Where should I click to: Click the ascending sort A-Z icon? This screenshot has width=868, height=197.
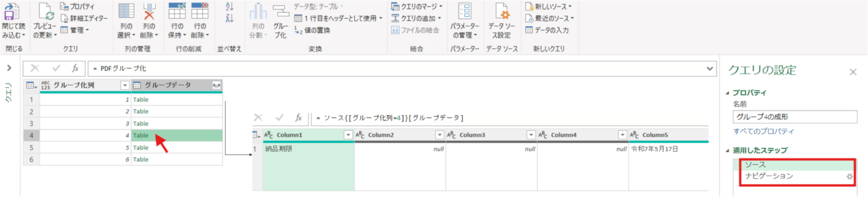tap(229, 6)
